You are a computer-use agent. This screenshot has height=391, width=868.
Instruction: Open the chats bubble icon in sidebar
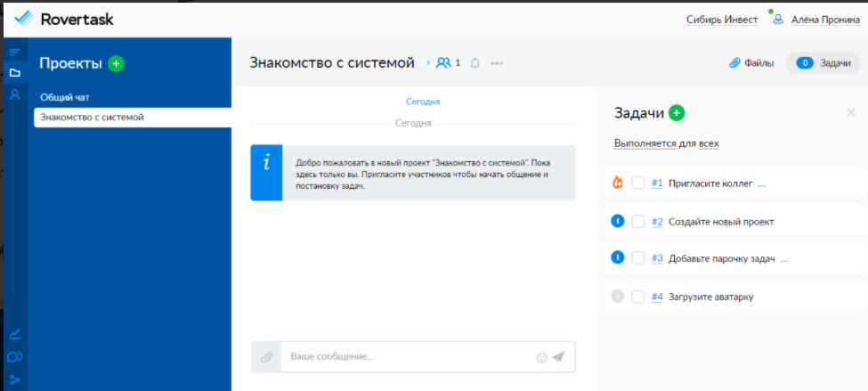pos(15,357)
